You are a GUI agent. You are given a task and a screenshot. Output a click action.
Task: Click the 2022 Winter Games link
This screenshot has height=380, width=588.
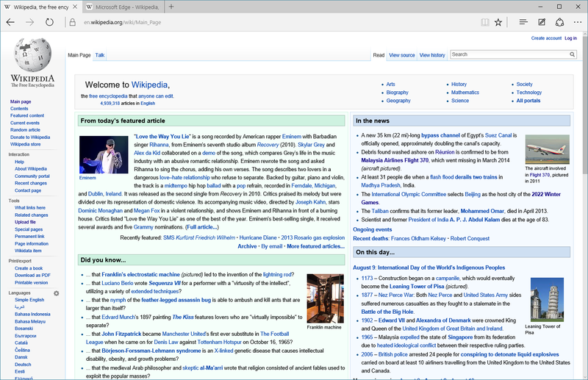pyautogui.click(x=461, y=198)
